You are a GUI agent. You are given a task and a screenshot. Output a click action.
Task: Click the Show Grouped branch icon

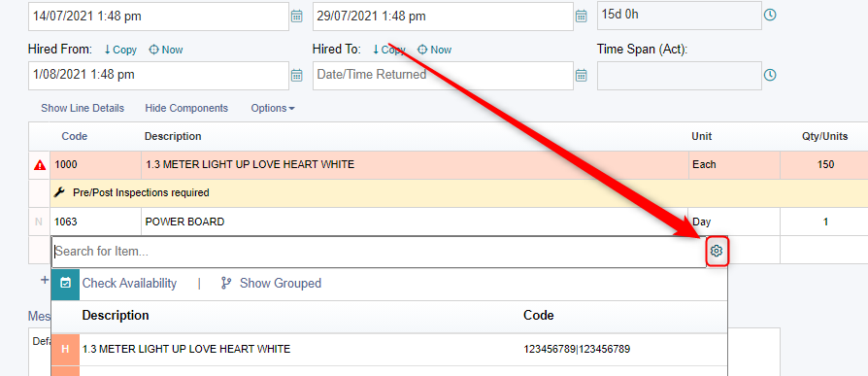(x=226, y=284)
